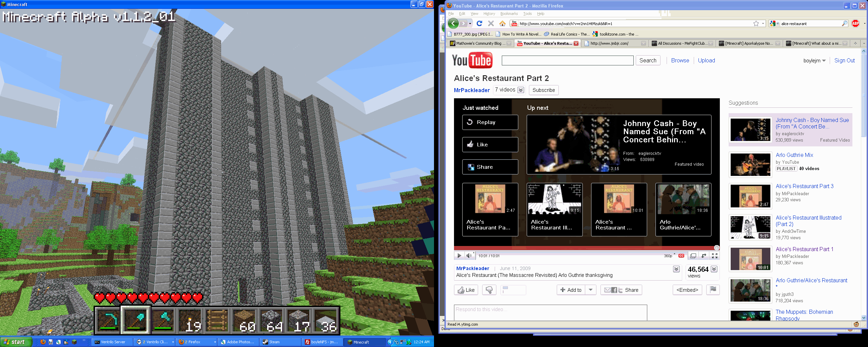Open the Firefox Bookmarks menu
Screen dimensions: 868x347
[x=509, y=14]
